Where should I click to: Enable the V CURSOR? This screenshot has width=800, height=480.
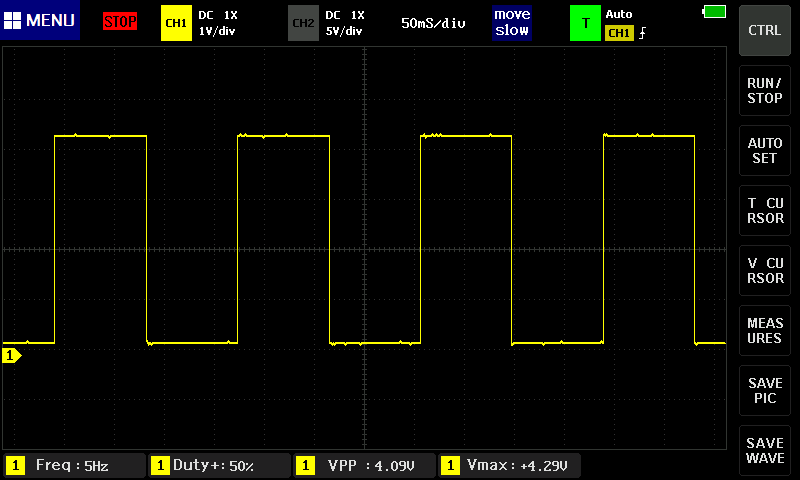pos(765,270)
